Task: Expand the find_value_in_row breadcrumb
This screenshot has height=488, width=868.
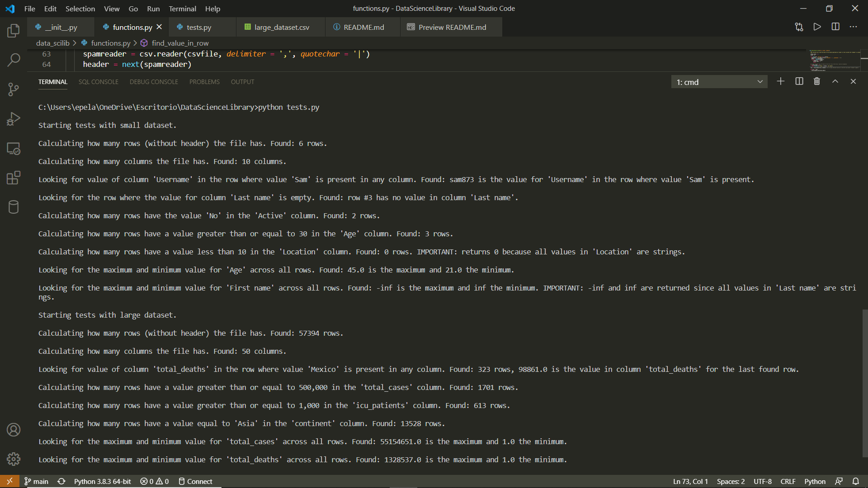Action: coord(179,43)
